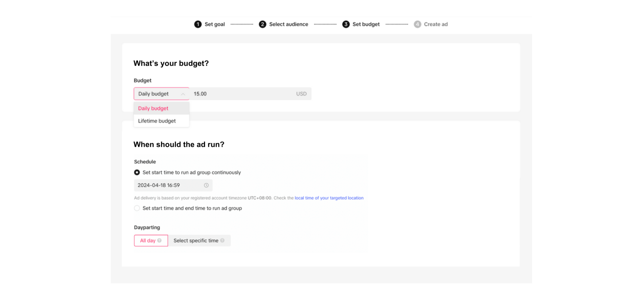Select run ad group continuously radio option

137,173
